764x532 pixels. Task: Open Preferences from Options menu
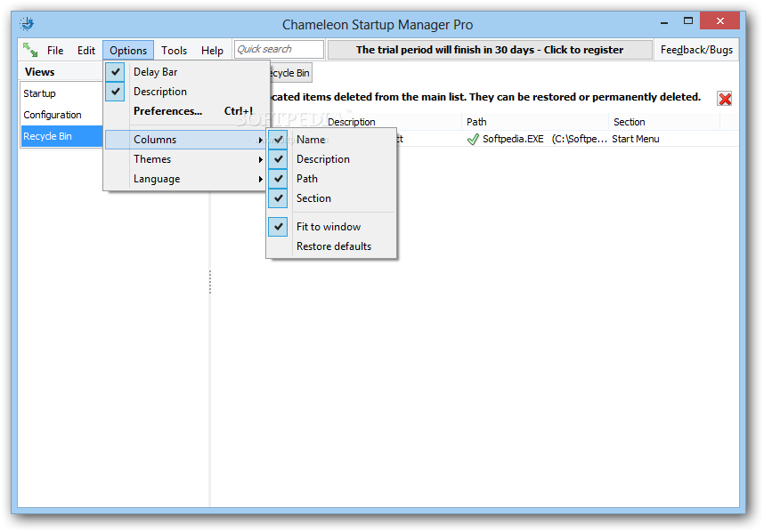coord(185,111)
